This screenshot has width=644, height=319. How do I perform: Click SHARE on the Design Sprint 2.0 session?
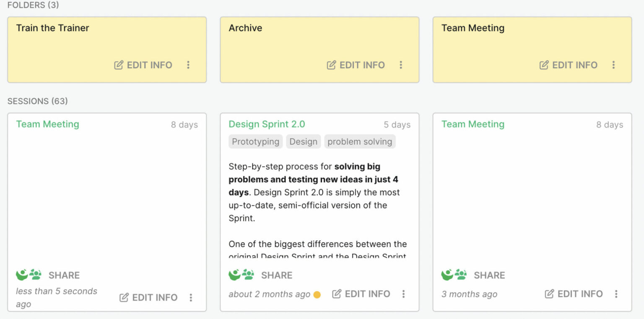click(277, 275)
